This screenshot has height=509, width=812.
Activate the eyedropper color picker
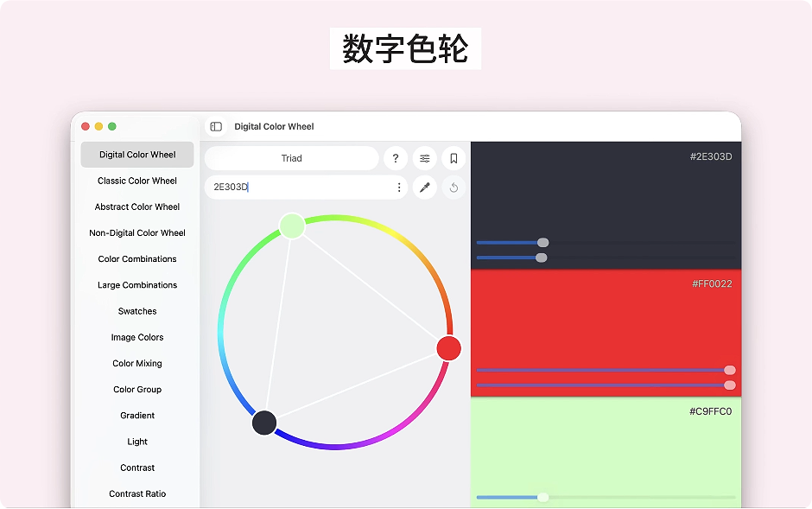424,188
